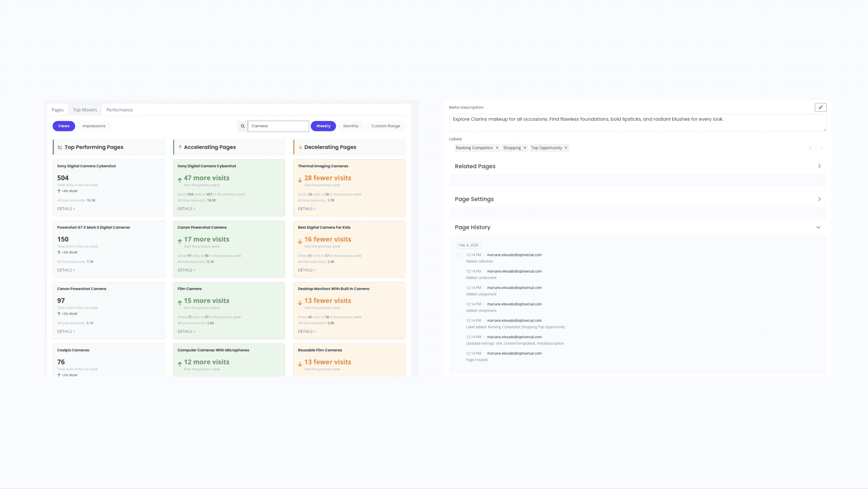Click the Meta Description edit pencil icon
The image size is (868, 489).
pos(820,107)
